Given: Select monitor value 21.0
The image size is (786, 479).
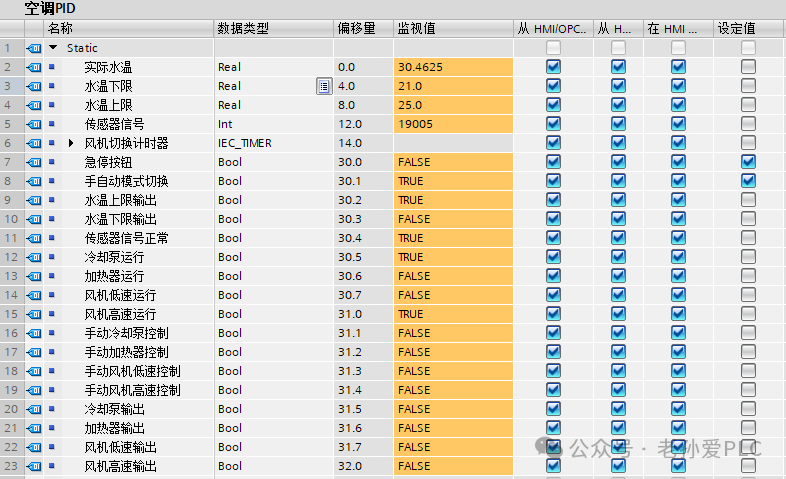Looking at the screenshot, I should [453, 86].
